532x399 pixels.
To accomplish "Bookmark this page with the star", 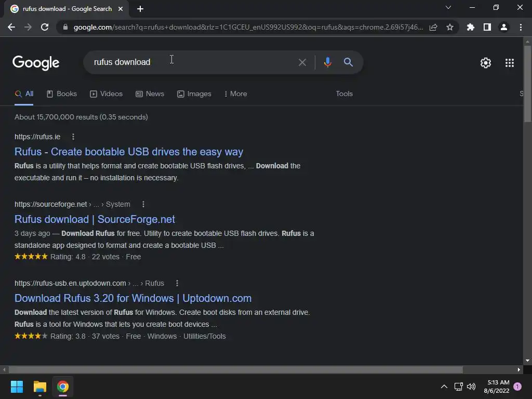I will tap(450, 27).
